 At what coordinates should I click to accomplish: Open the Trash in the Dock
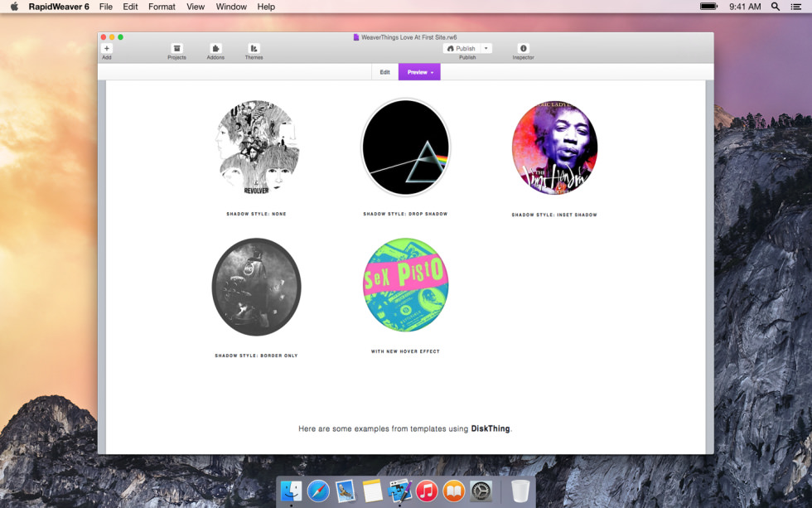coord(520,491)
